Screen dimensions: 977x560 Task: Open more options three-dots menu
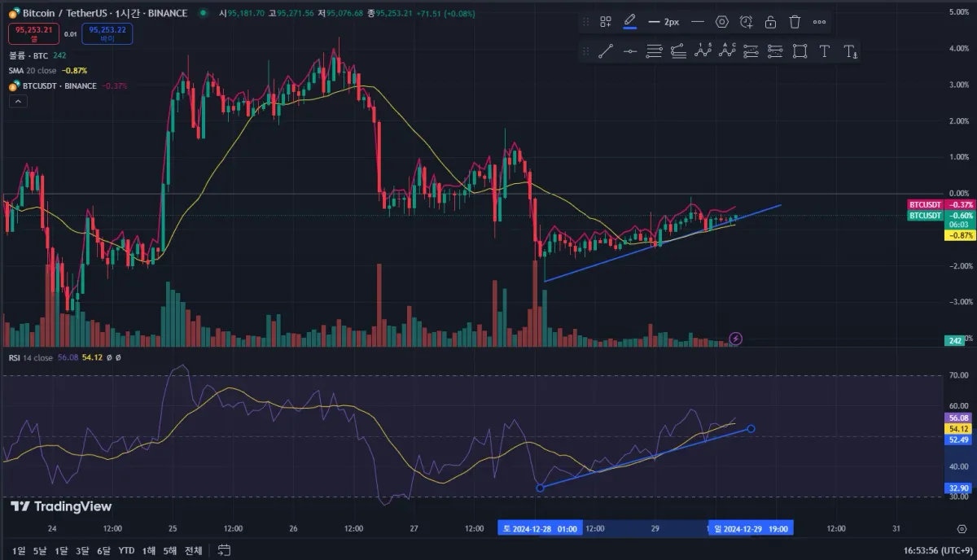[819, 22]
